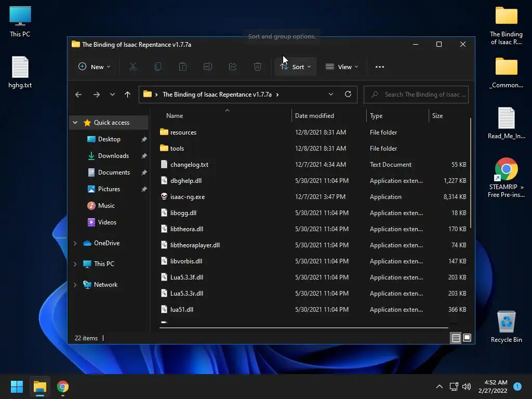Open the New dropdown menu
The width and height of the screenshot is (532, 399).
(x=95, y=67)
